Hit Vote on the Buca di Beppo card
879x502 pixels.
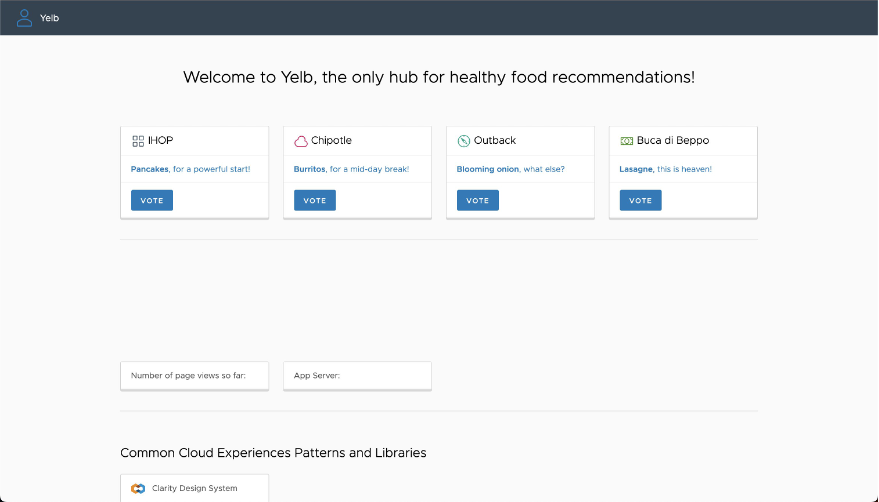641,200
